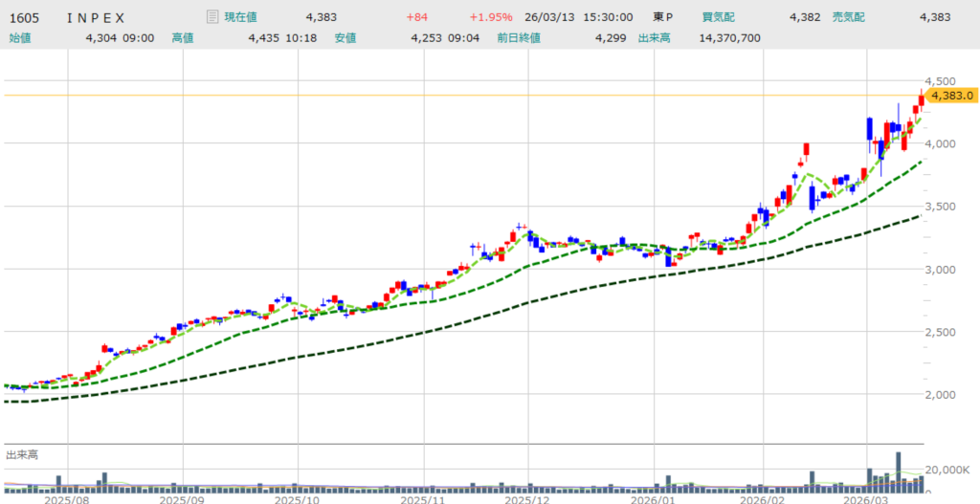The image size is (980, 504).
Task: Click the 東P market label
Action: [663, 16]
